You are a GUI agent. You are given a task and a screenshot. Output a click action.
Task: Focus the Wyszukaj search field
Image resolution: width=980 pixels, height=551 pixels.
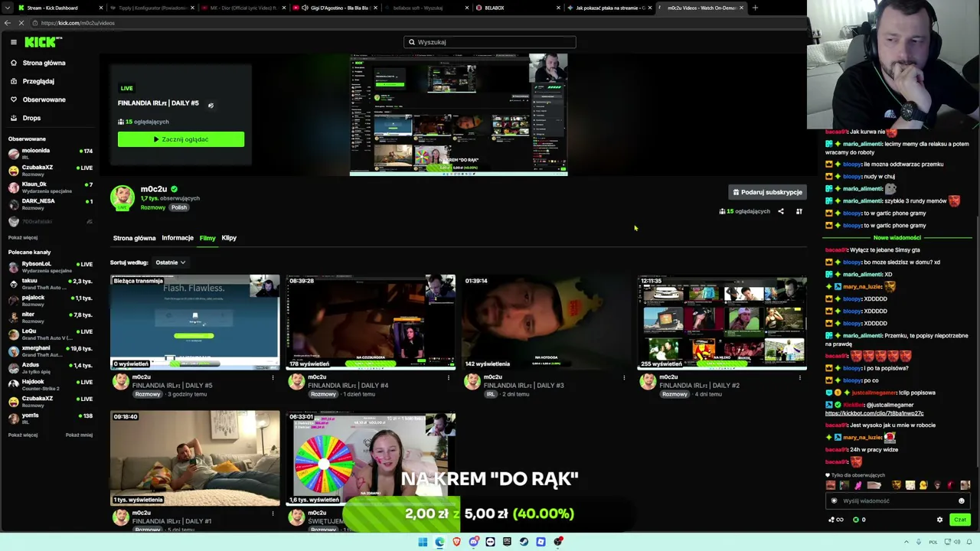coord(490,42)
